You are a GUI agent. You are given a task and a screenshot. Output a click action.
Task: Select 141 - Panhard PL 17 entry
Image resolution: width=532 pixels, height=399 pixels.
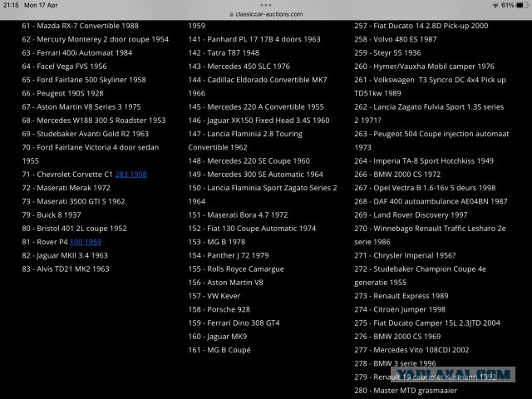tap(254, 39)
